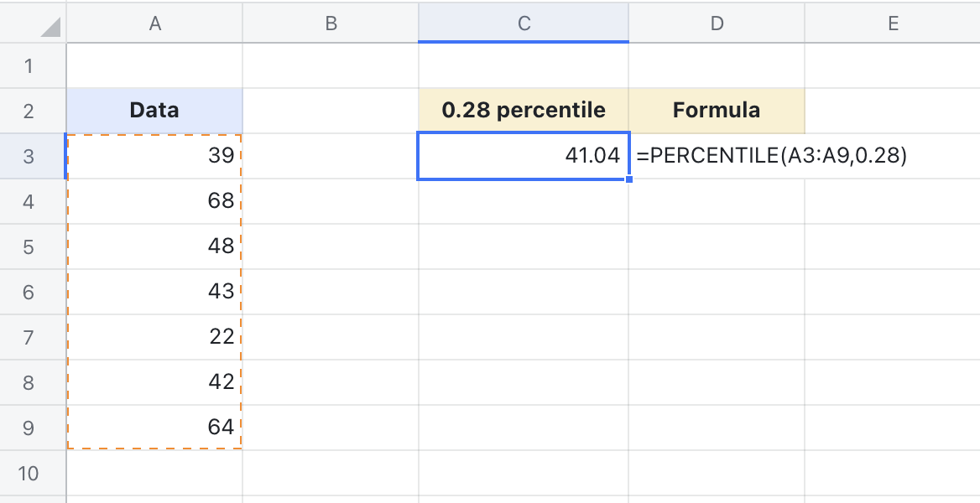Select the entire column C header
Screen dimensions: 980x503
tap(524, 23)
